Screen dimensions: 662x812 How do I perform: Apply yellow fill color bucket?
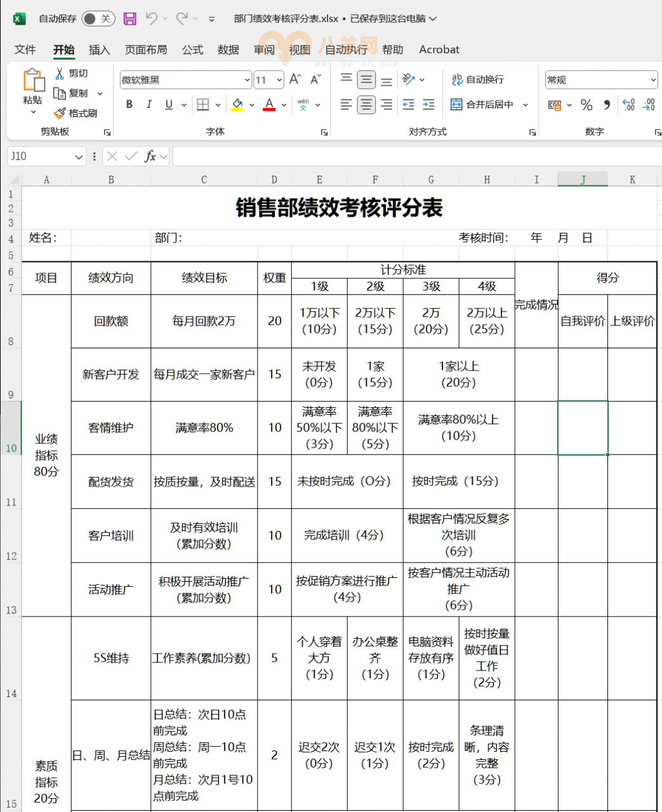pos(237,105)
